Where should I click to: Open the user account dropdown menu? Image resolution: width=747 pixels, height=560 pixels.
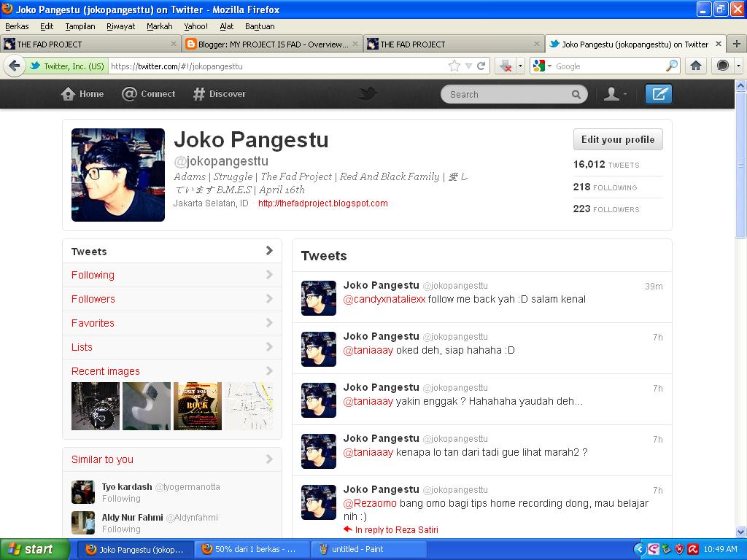click(x=615, y=94)
